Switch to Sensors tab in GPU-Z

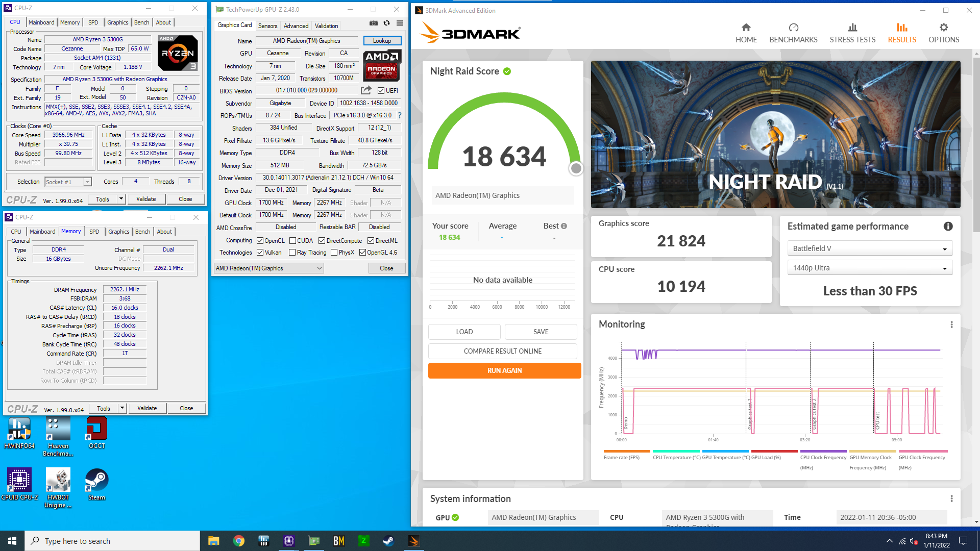[267, 26]
